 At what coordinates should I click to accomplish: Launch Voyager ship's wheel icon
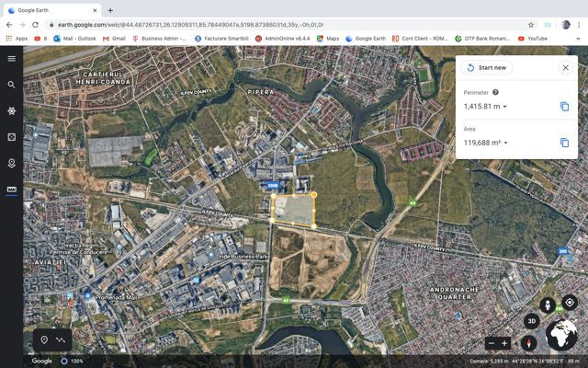(11, 110)
